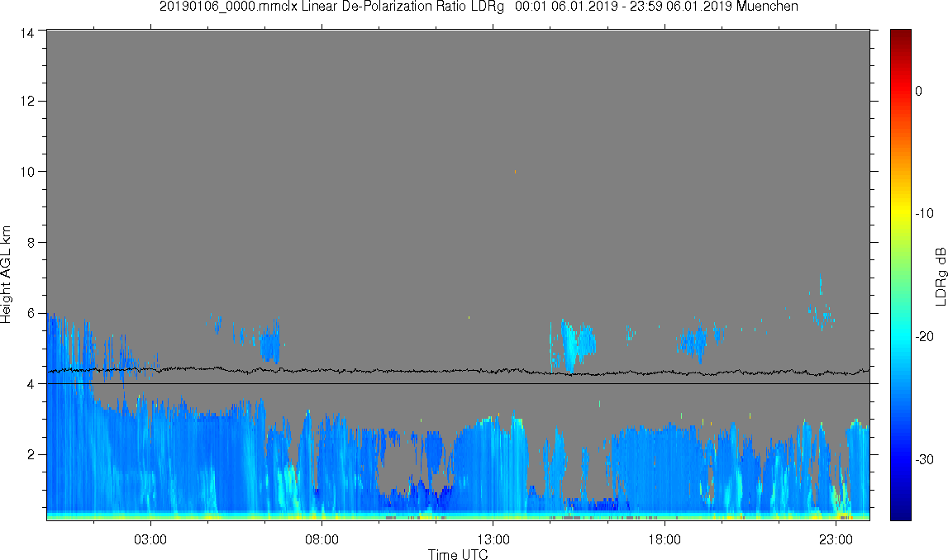Click the height tick label '10'
Viewport: 948px width, 560px height.
[x=26, y=172]
